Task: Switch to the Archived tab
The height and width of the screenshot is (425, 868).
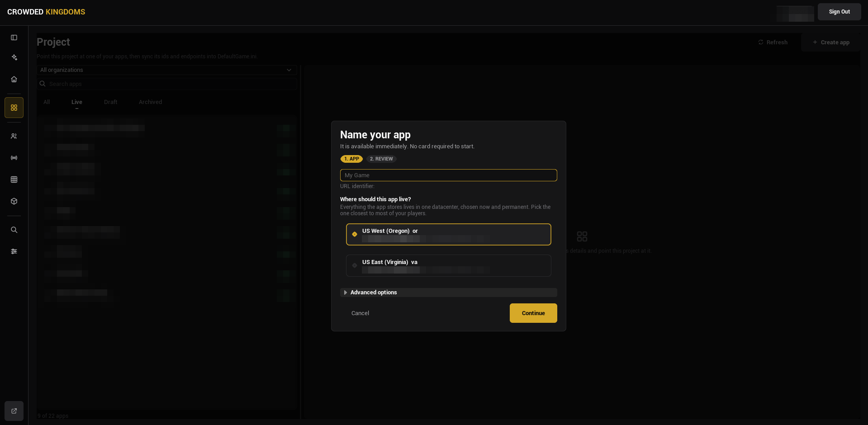Action: tap(150, 102)
